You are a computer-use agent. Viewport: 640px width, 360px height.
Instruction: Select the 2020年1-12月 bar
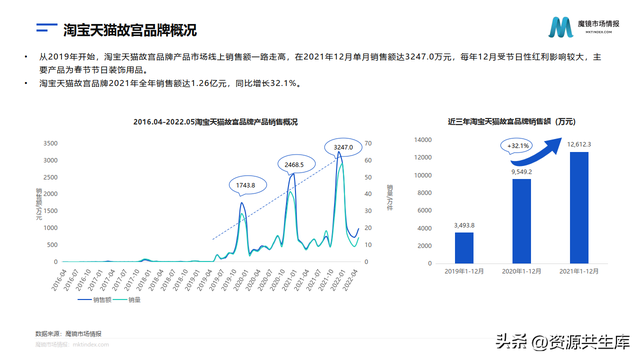[522, 221]
